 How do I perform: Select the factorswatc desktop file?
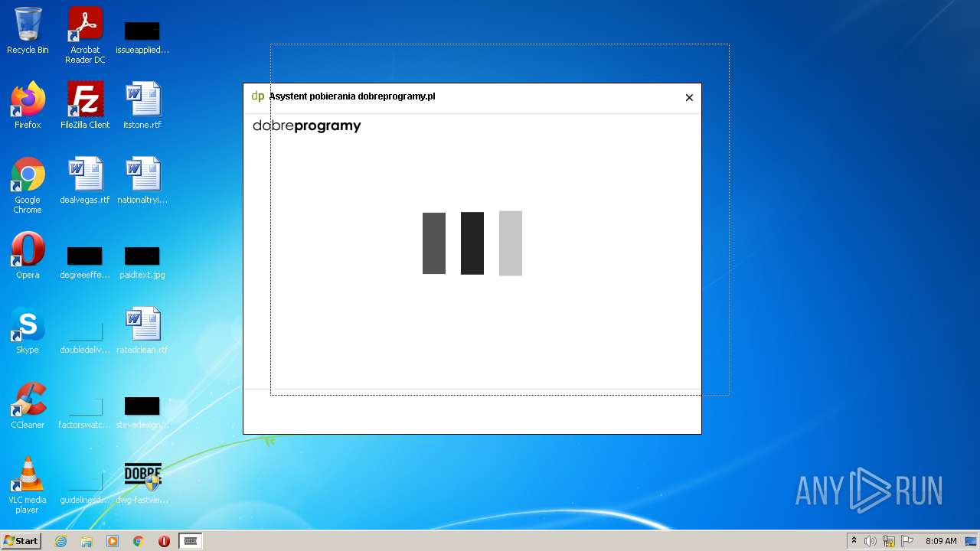click(85, 412)
